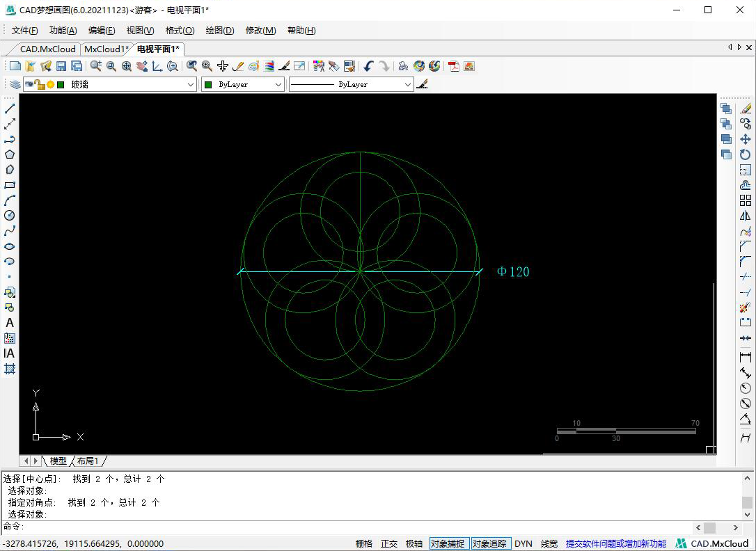
Task: Activate the single-line Text tool
Action: coord(10,323)
